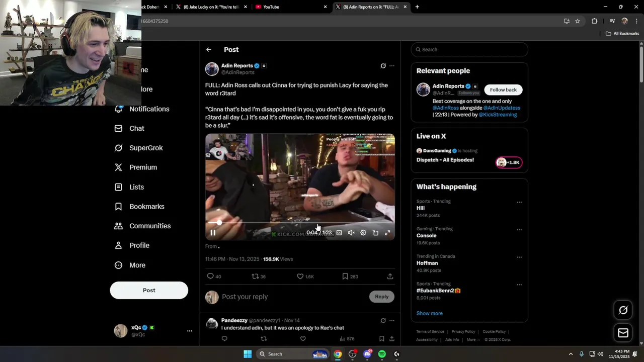Click Show more under What's happening

pyautogui.click(x=430, y=313)
